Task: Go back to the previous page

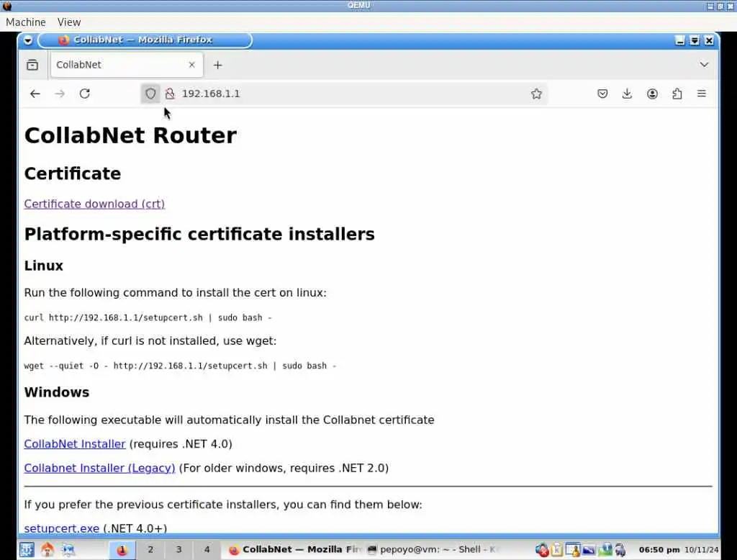Action: pos(35,94)
